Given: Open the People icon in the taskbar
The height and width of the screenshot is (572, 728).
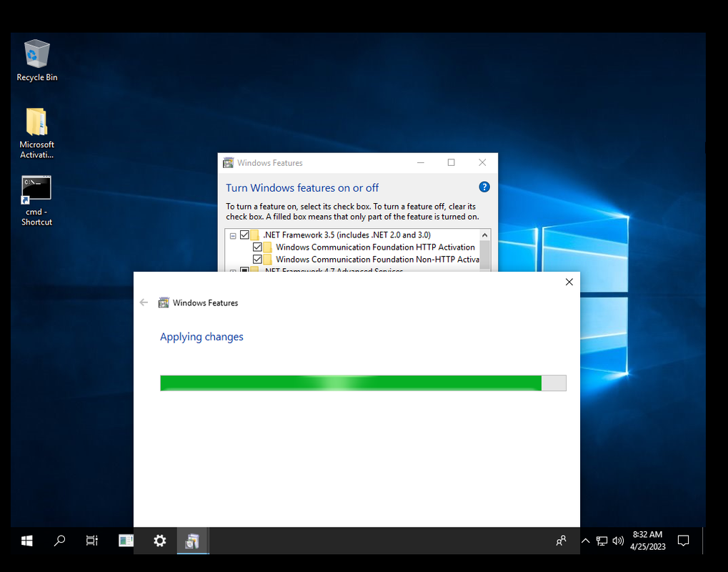Looking at the screenshot, I should tap(561, 541).
